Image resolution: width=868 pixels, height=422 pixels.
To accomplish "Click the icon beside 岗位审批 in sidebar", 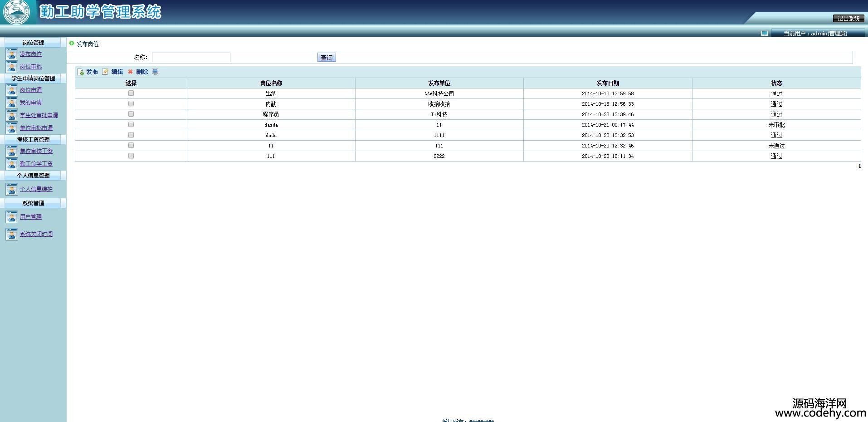I will (x=12, y=67).
